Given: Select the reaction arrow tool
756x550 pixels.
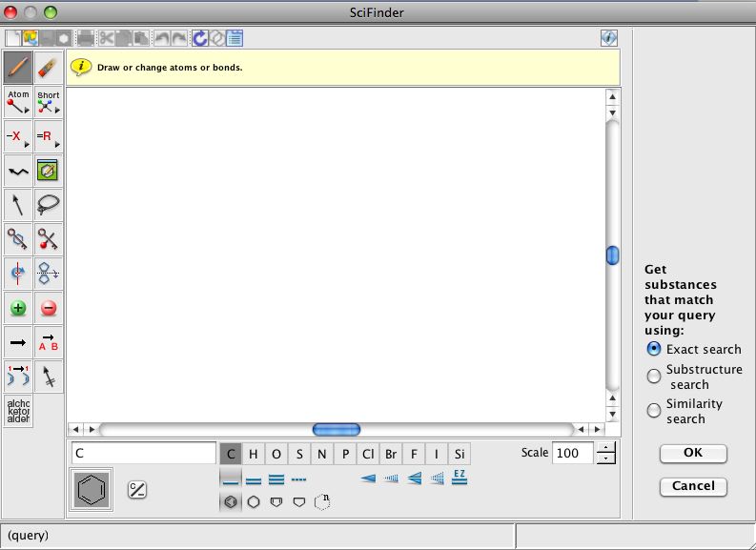Looking at the screenshot, I should point(18,342).
